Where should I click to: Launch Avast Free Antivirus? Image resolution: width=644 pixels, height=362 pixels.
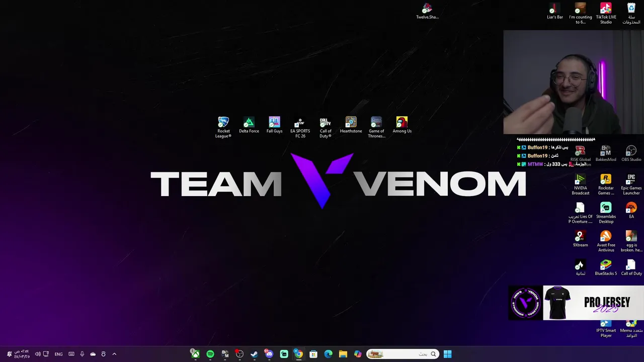606,241
